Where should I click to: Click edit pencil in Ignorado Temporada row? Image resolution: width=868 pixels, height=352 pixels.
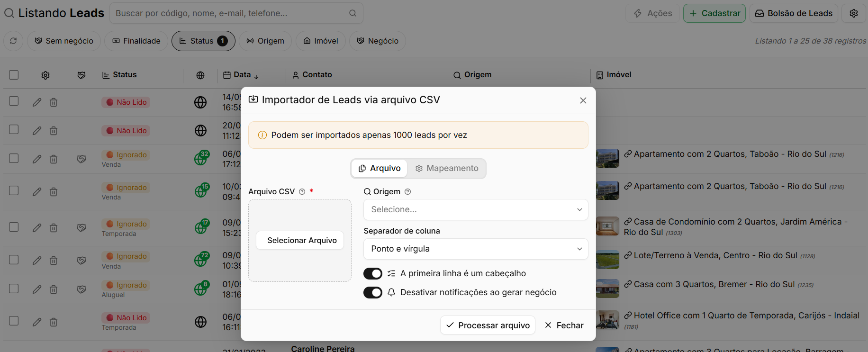pyautogui.click(x=37, y=228)
